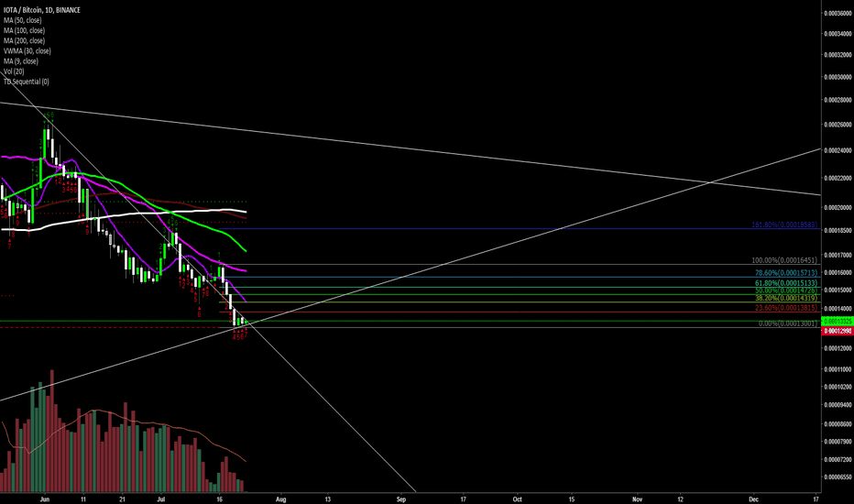Screen dimensions: 854x504
Task: Click the 0.00018500 price axis label
Action: click(838, 231)
